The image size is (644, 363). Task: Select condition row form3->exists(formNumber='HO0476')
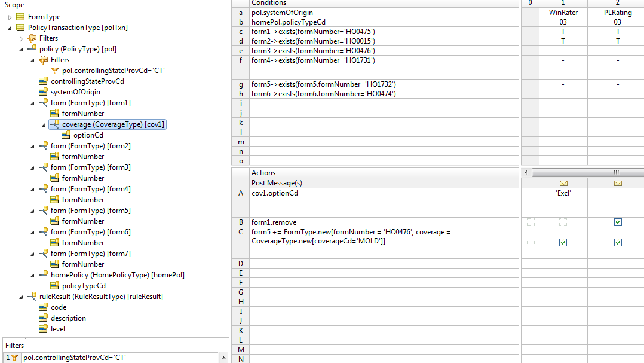[385, 51]
